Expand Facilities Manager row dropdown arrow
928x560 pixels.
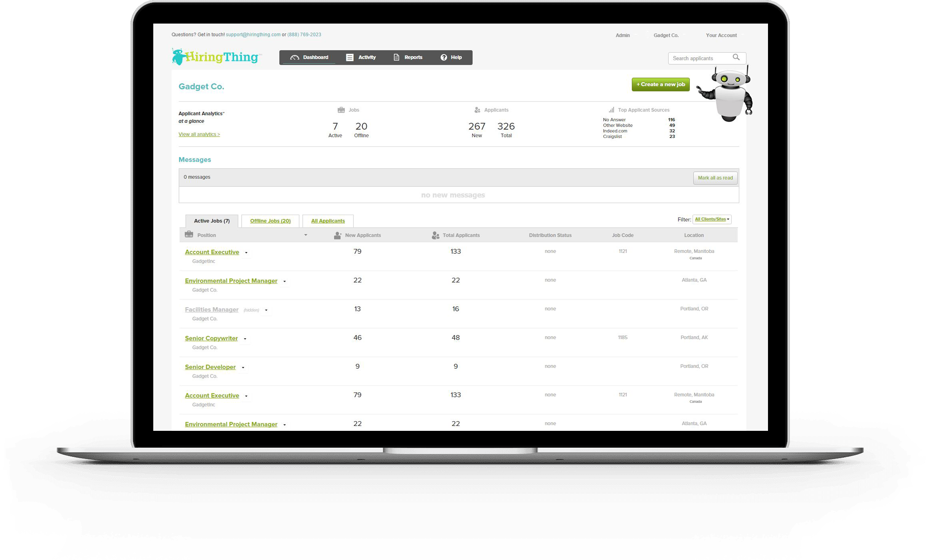(x=266, y=310)
